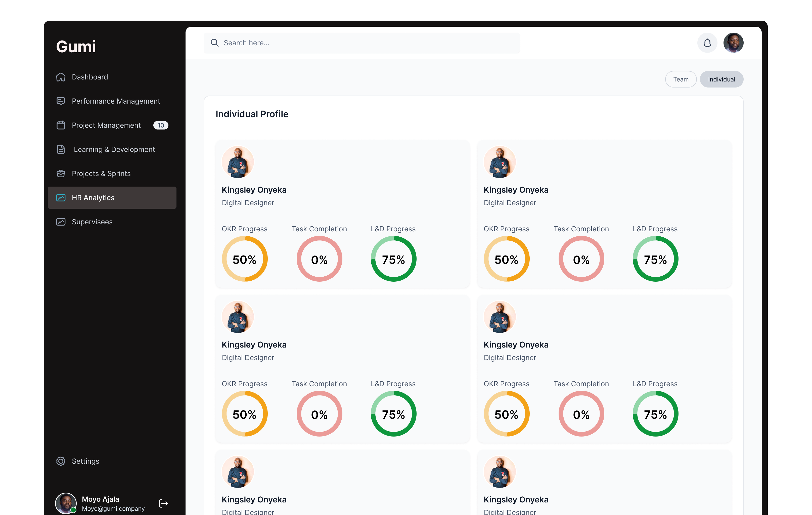Image resolution: width=812 pixels, height=515 pixels.
Task: Open notifications bell
Action: click(x=707, y=43)
